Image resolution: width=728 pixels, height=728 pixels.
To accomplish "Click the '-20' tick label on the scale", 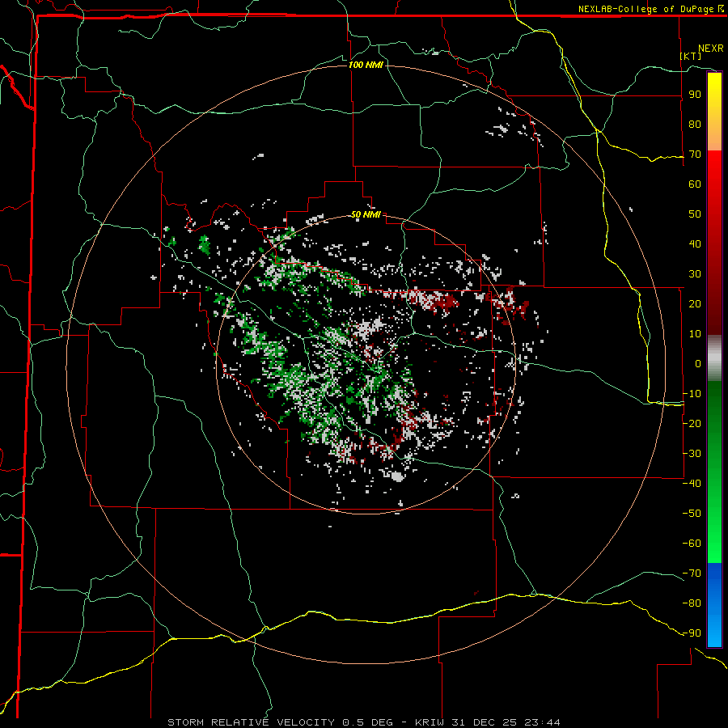I will [692, 423].
